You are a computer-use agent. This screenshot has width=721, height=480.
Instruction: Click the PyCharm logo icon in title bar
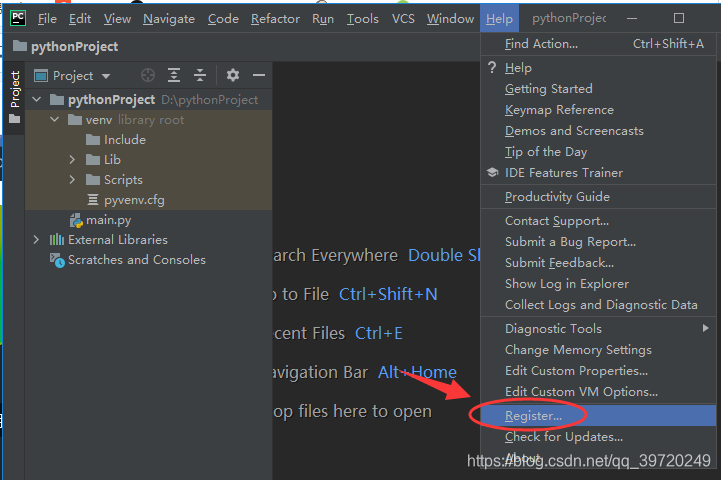tap(18, 18)
